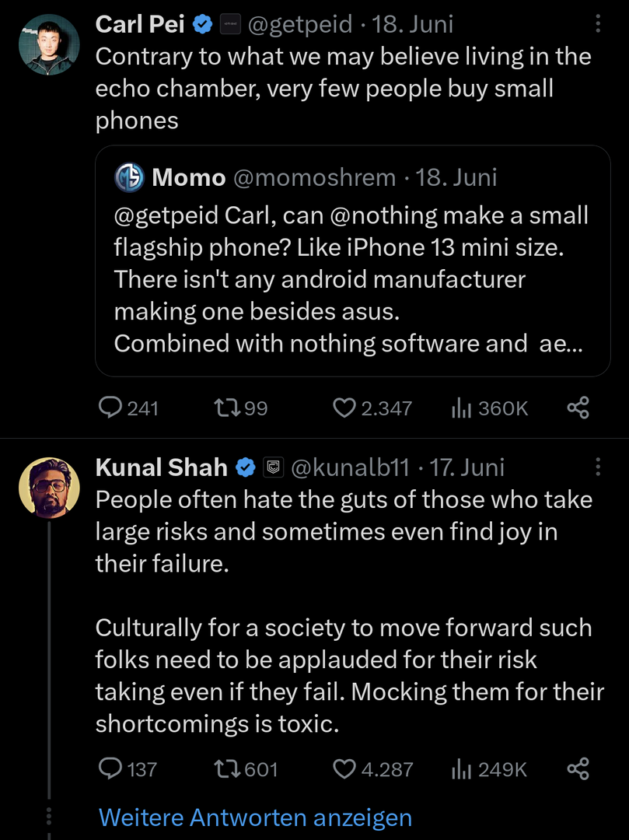Expand thread via 'Weitere Antworten anzeigen'
Screen dimensions: 629x840
255,817
